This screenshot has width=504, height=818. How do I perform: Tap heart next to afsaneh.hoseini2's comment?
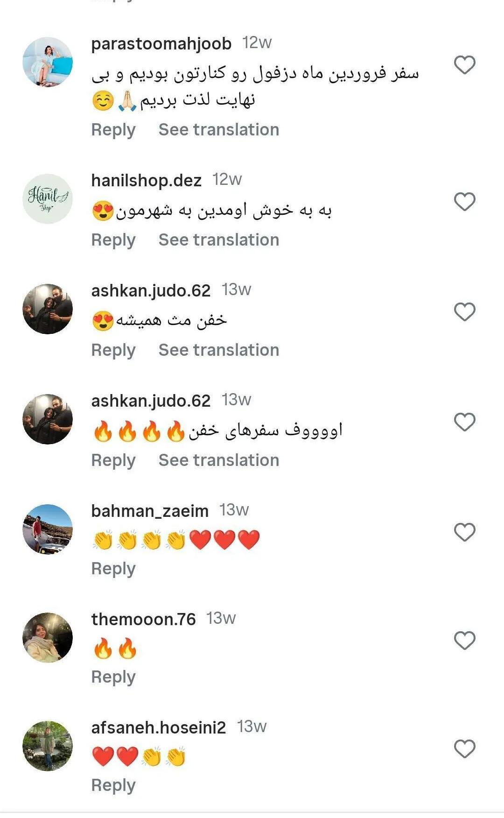pyautogui.click(x=464, y=749)
